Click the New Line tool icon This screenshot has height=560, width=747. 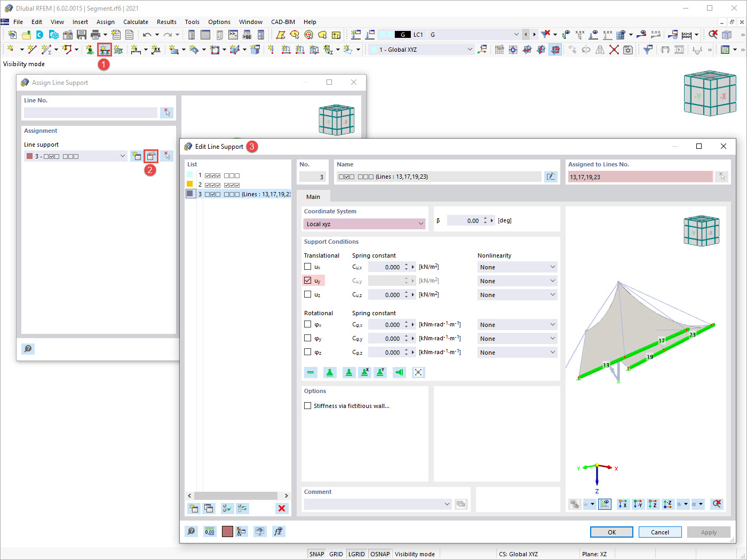point(32,50)
